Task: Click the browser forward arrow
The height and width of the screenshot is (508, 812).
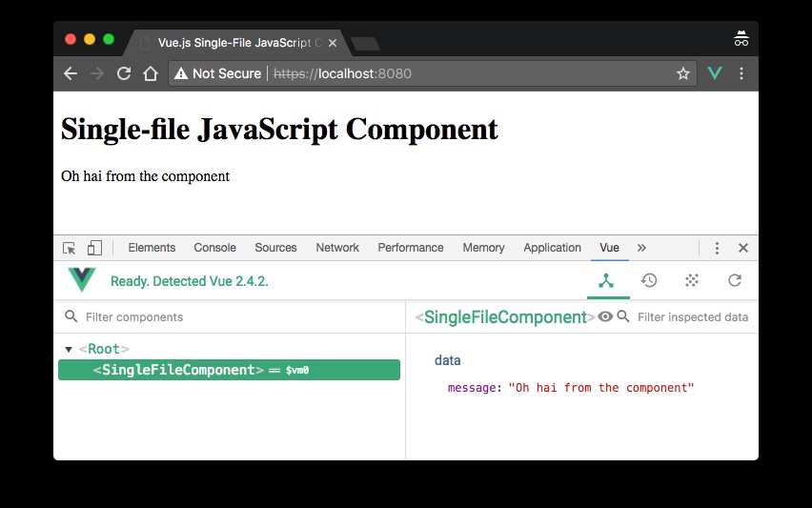Action: pyautogui.click(x=97, y=73)
